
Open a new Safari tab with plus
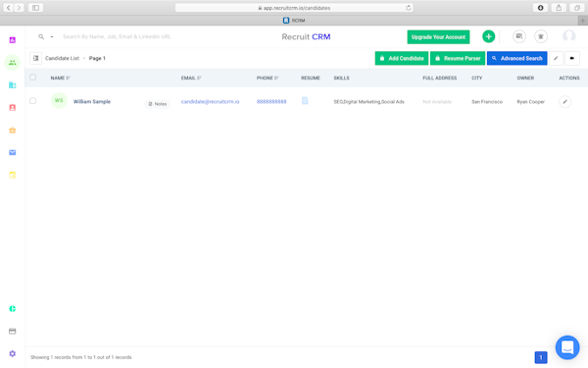(583, 21)
